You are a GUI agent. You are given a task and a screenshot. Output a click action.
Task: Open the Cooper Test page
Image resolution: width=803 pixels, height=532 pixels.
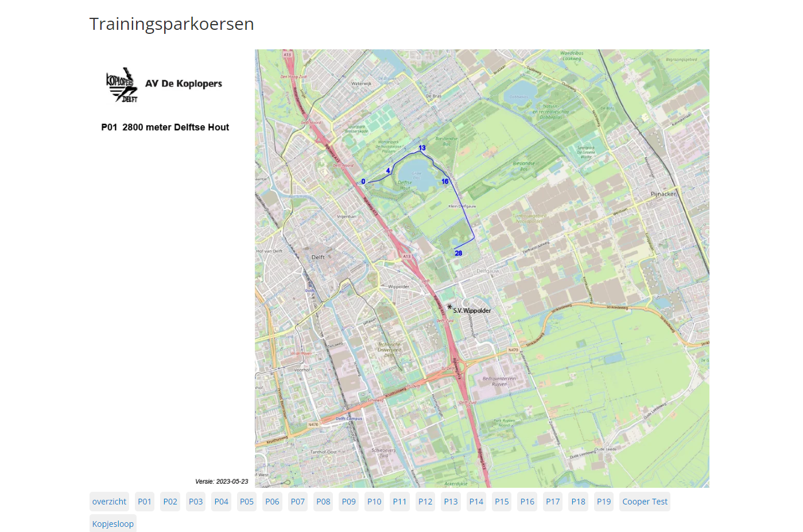pos(645,502)
